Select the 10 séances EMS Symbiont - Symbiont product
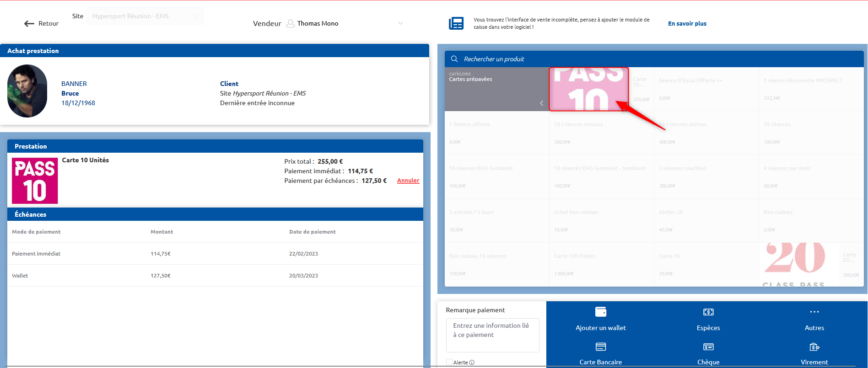Screen dimensions: 868x368 (602, 177)
